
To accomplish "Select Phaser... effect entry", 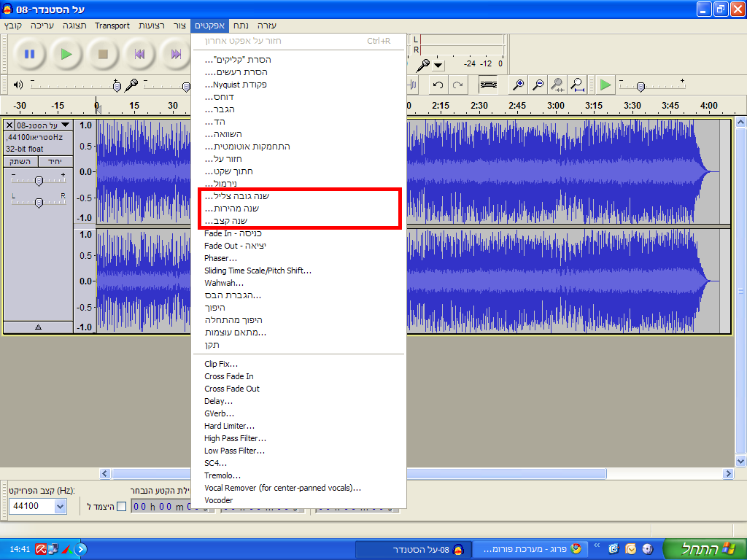I will 298,258.
